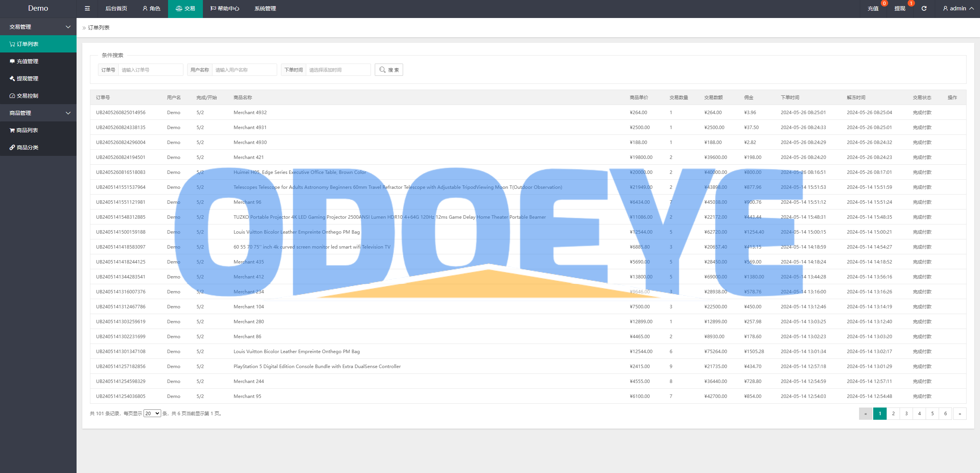Viewport: 980px width, 473px height.
Task: Click the 提现 button in top bar
Action: tap(900, 8)
